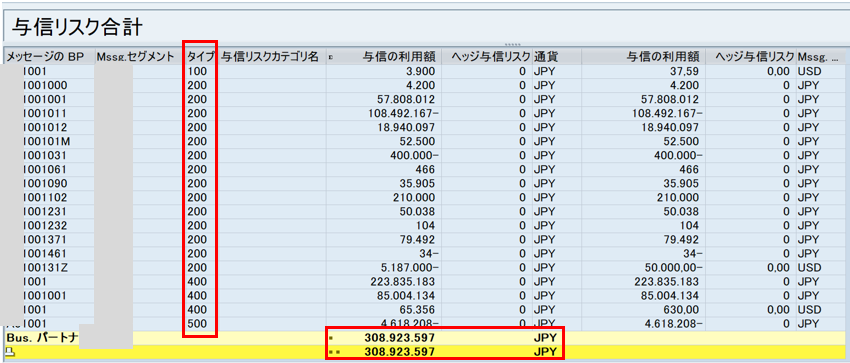Click amount cell 37,59
Screen dimensions: 850x363
coord(685,71)
